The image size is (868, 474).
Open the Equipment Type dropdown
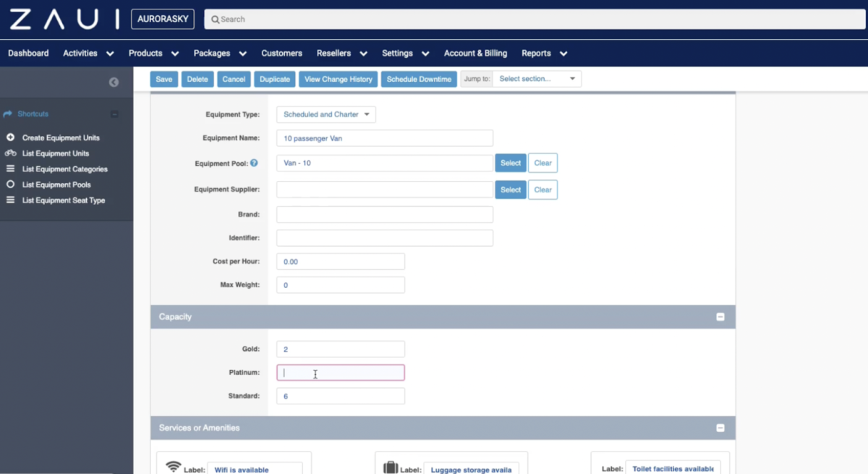point(326,114)
